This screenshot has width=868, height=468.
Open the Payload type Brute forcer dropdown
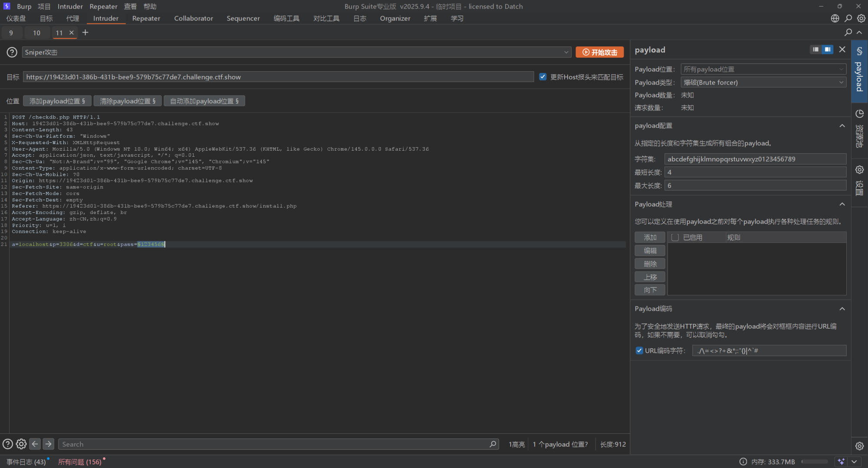763,82
